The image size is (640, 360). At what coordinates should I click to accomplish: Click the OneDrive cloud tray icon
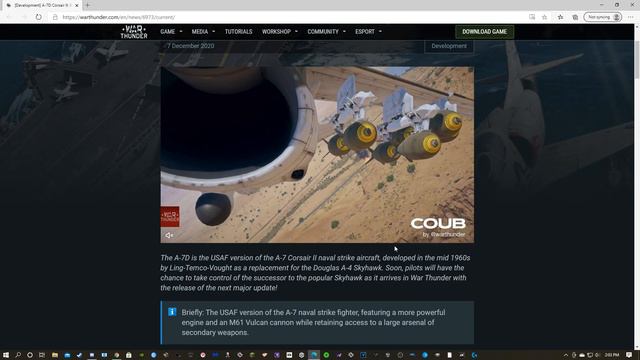582,355
